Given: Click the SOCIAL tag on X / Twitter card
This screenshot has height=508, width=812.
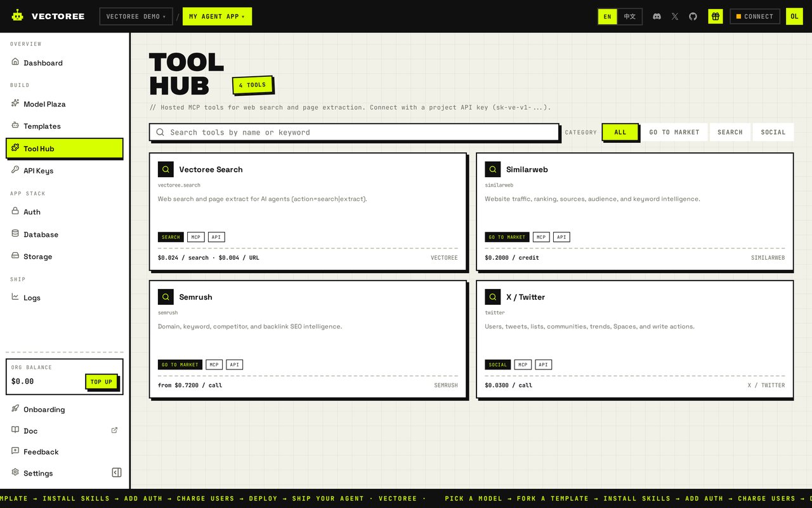Looking at the screenshot, I should pos(498,364).
